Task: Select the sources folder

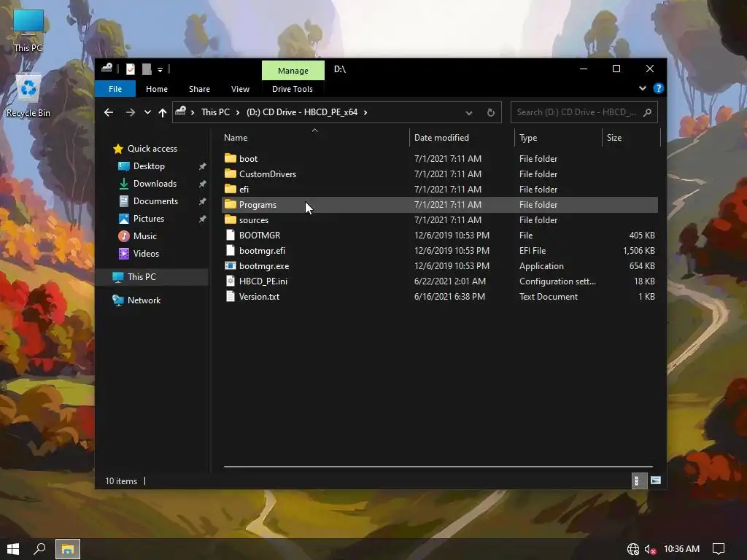Action: coord(440,220)
